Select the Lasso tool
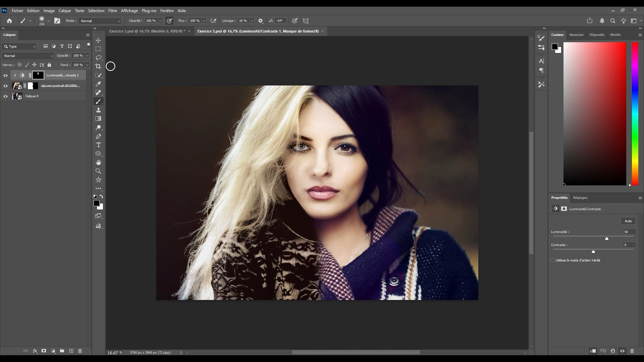Screen dimensions: 644x362 98,58
